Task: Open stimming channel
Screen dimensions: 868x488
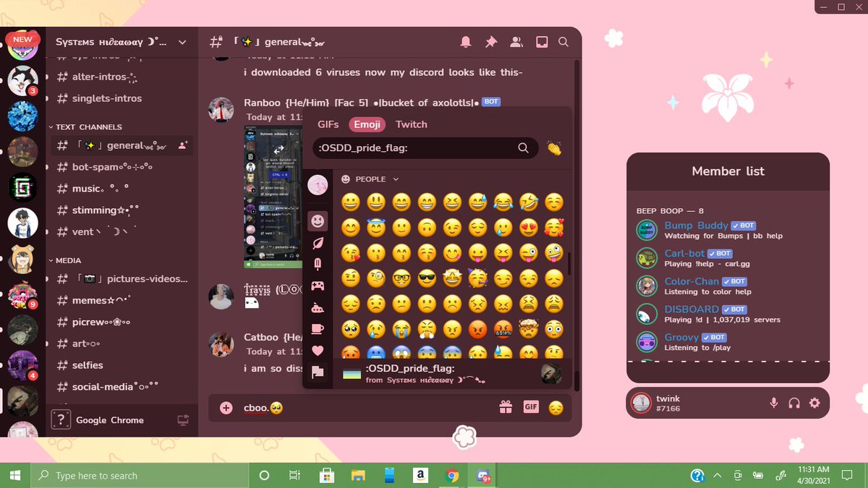Action: pyautogui.click(x=122, y=210)
